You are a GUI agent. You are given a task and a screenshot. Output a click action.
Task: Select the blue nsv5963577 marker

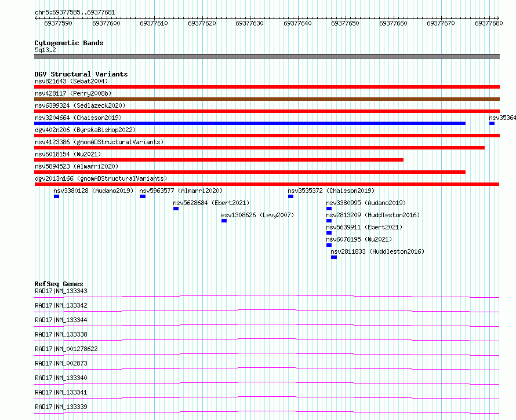(143, 196)
